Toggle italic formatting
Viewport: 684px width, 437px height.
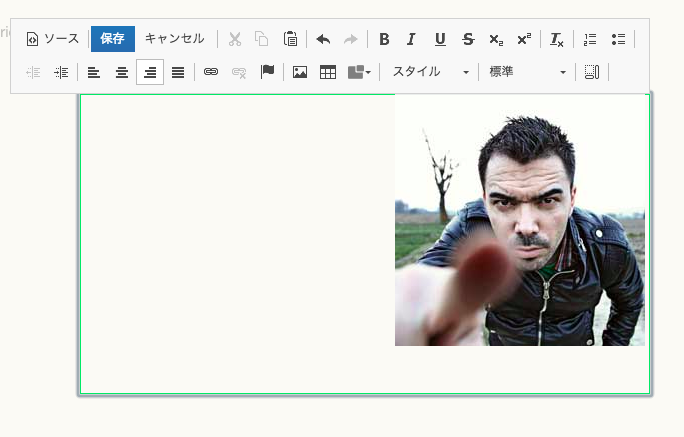(x=411, y=39)
